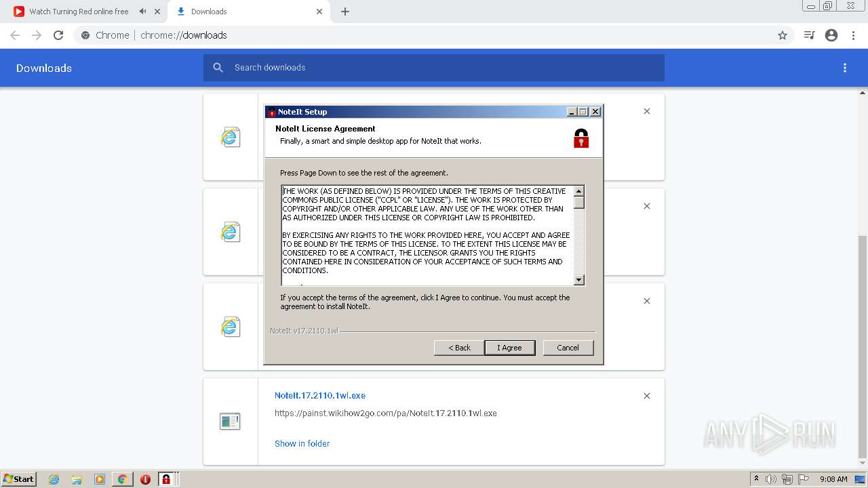This screenshot has width=868, height=488.
Task: Remove the first download entry from the list
Action: pyautogui.click(x=647, y=111)
